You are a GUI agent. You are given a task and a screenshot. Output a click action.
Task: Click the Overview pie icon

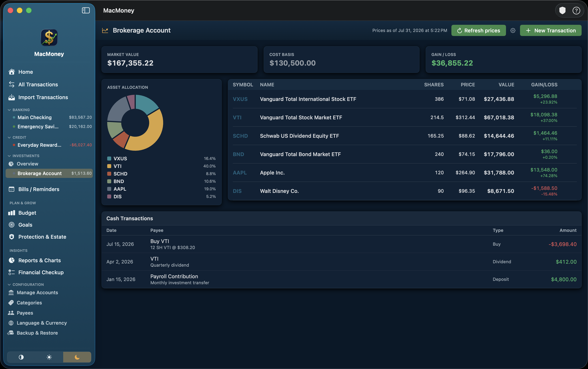(11, 164)
